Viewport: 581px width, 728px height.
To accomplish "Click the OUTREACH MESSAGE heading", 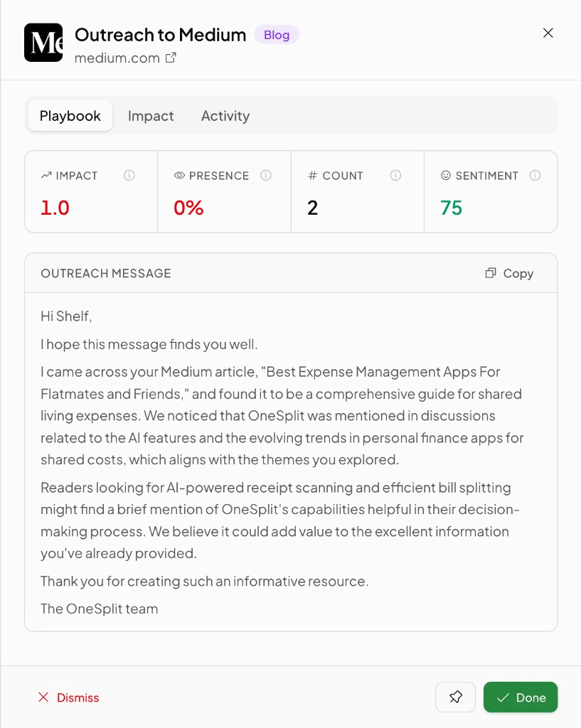I will coord(106,273).
